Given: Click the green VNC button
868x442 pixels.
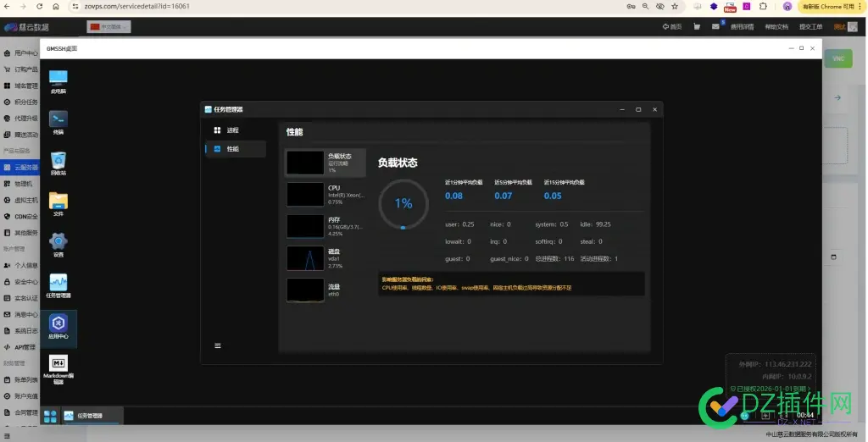Looking at the screenshot, I should [838, 58].
